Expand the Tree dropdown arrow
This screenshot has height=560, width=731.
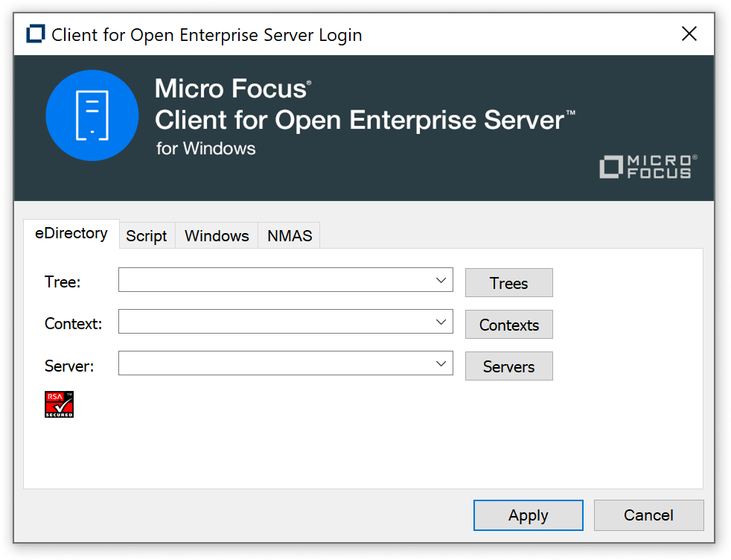pyautogui.click(x=441, y=280)
